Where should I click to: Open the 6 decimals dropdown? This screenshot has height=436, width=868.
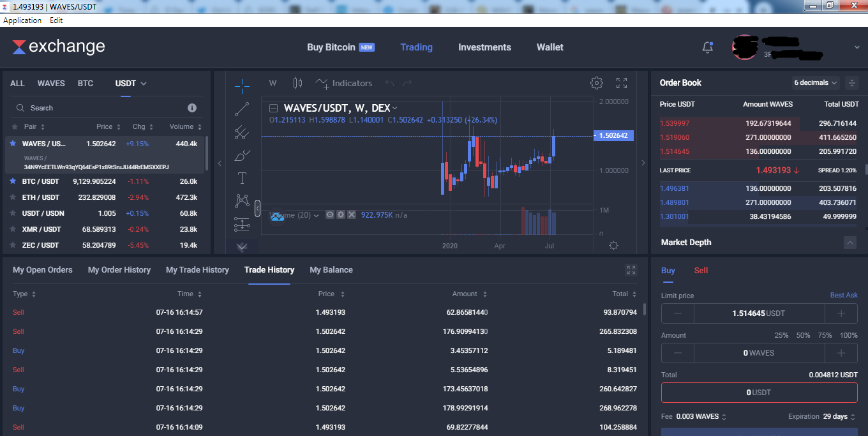(816, 82)
